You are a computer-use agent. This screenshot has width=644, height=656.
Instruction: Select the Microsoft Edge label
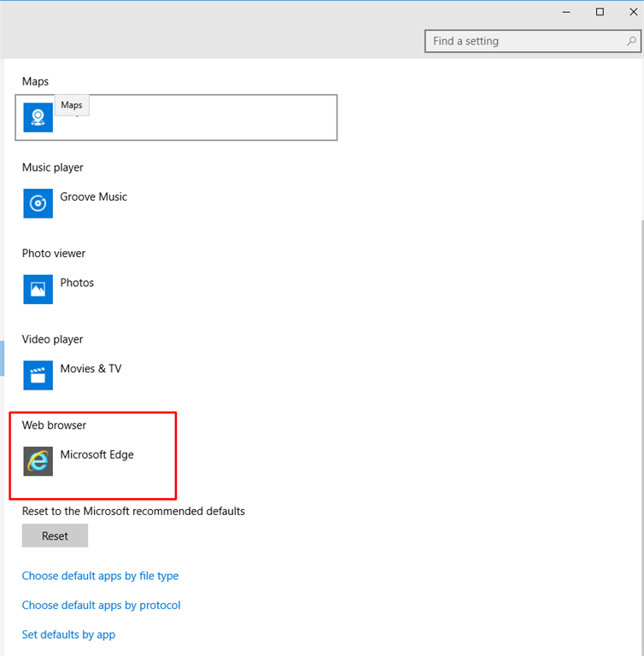coord(97,454)
